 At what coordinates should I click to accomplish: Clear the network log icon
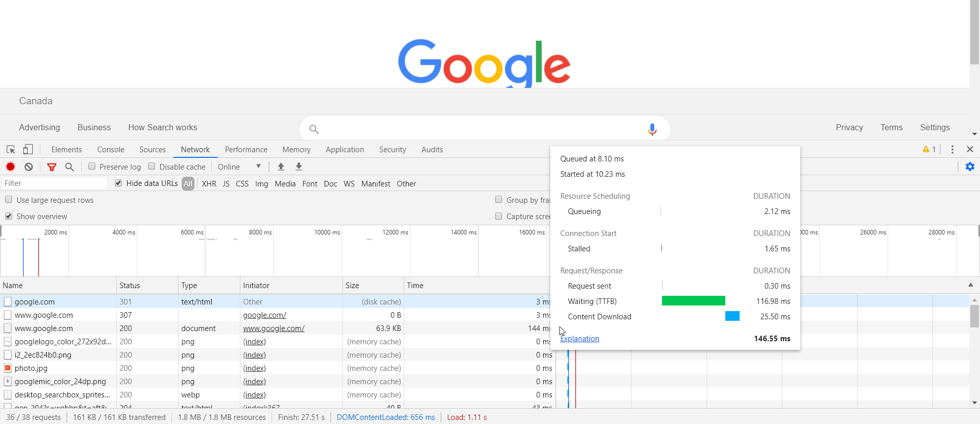[29, 167]
